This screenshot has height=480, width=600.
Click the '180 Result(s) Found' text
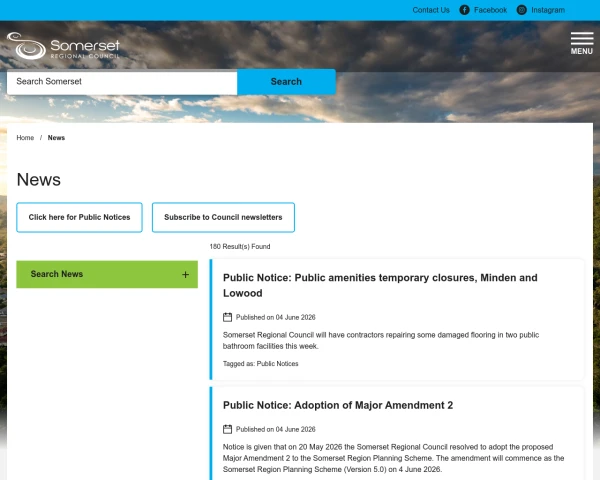pyautogui.click(x=240, y=247)
